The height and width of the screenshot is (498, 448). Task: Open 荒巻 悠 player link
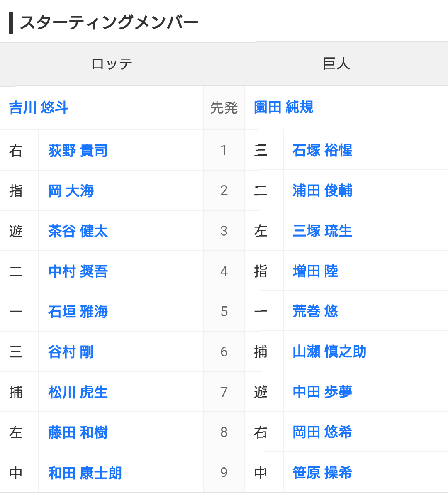click(315, 311)
